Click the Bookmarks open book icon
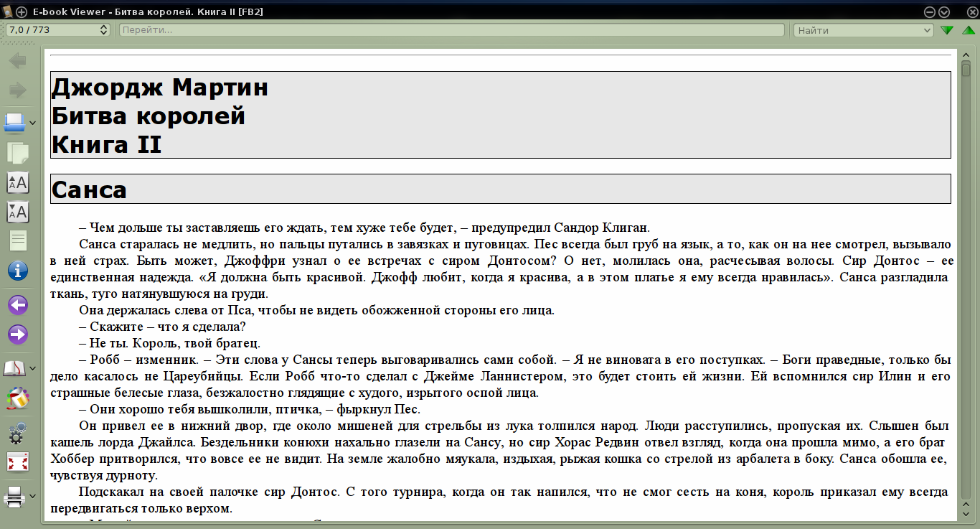The image size is (980, 529). click(16, 368)
